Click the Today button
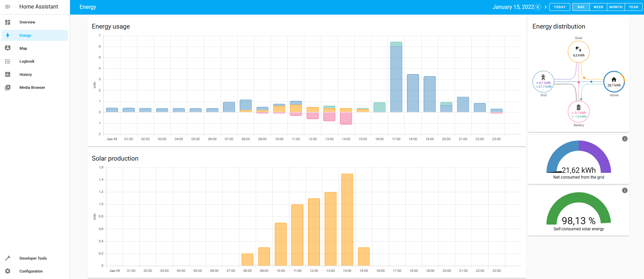 point(559,7)
